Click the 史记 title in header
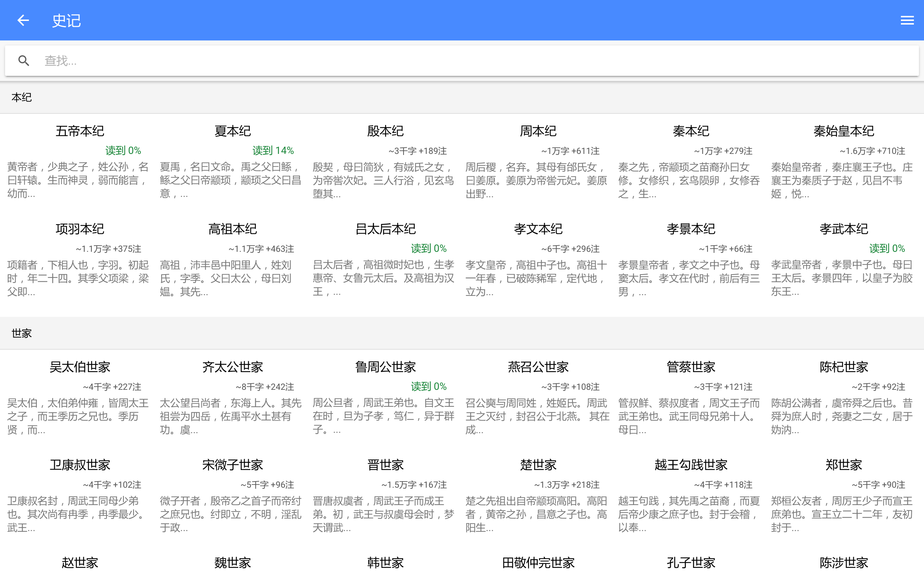Image resolution: width=924 pixels, height=578 pixels. coord(66,21)
